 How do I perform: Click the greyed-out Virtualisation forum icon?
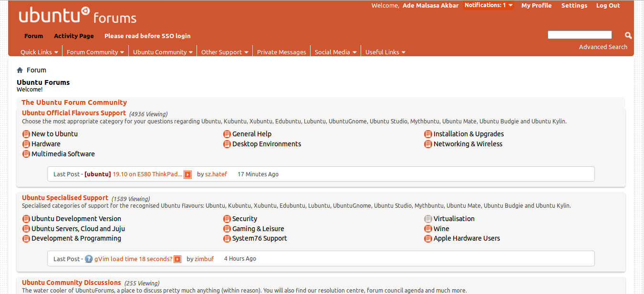pos(428,219)
